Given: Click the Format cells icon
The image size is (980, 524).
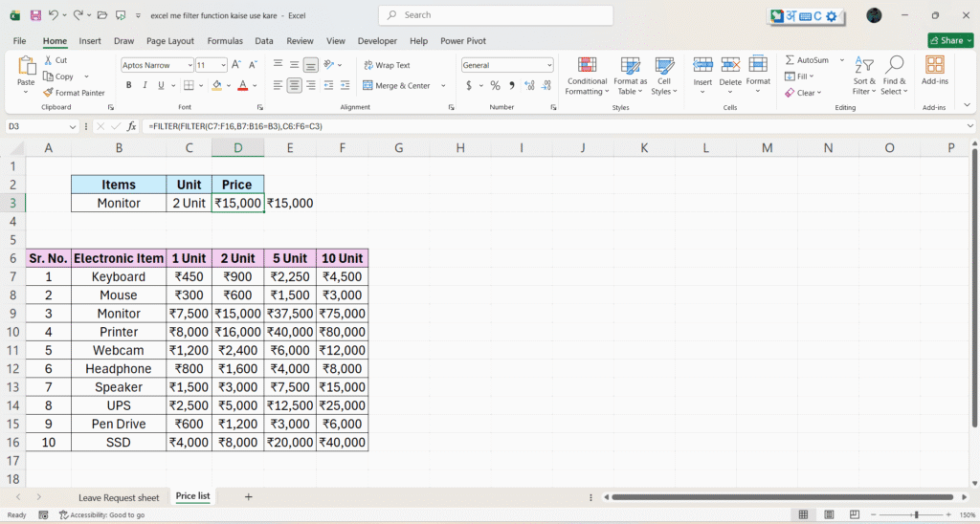Looking at the screenshot, I should pyautogui.click(x=758, y=64).
